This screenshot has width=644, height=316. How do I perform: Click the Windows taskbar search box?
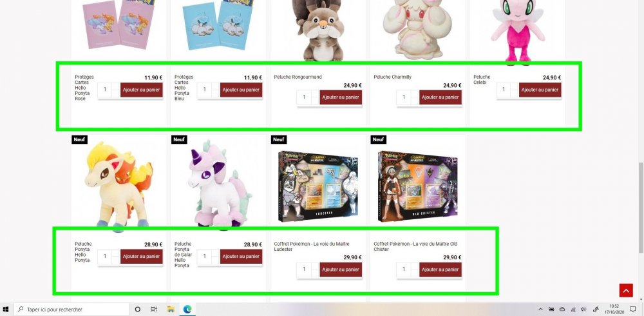[72, 309]
